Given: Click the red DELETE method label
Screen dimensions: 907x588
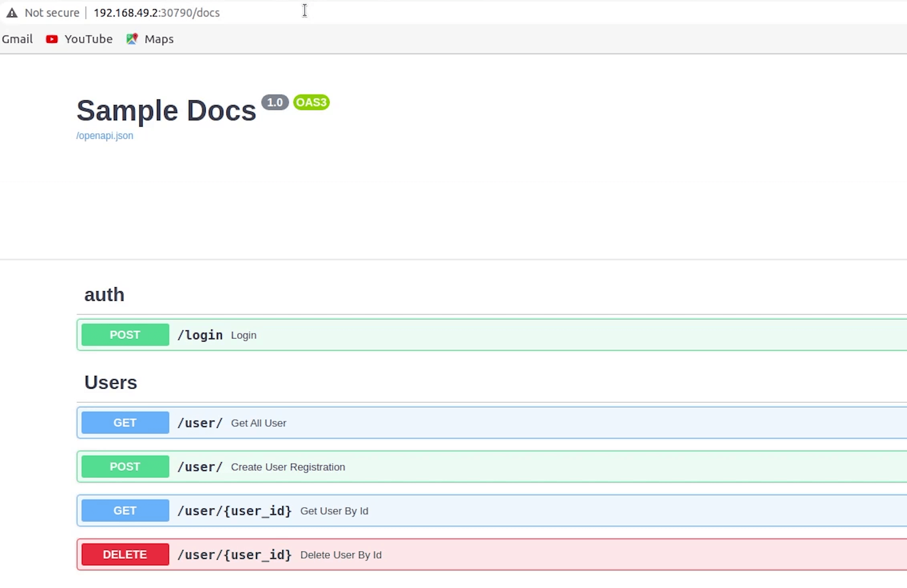Looking at the screenshot, I should click(125, 554).
